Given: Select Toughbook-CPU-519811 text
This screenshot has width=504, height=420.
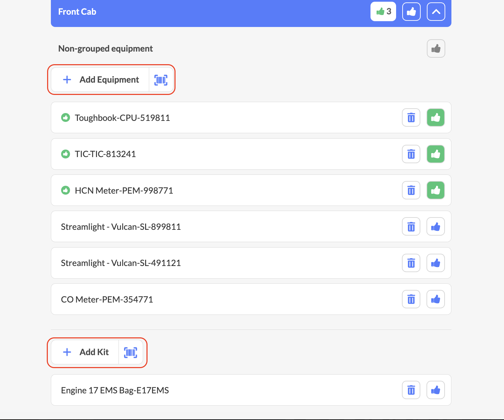Looking at the screenshot, I should tap(122, 118).
